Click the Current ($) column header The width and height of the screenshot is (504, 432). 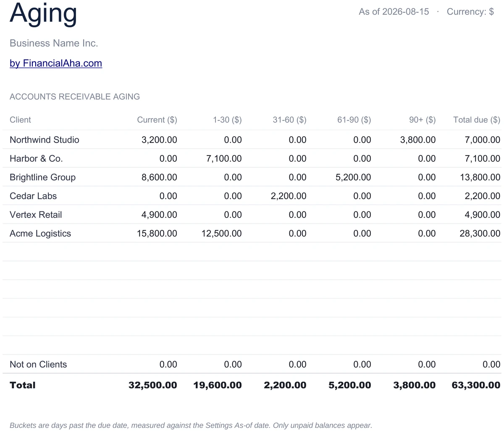coord(157,120)
